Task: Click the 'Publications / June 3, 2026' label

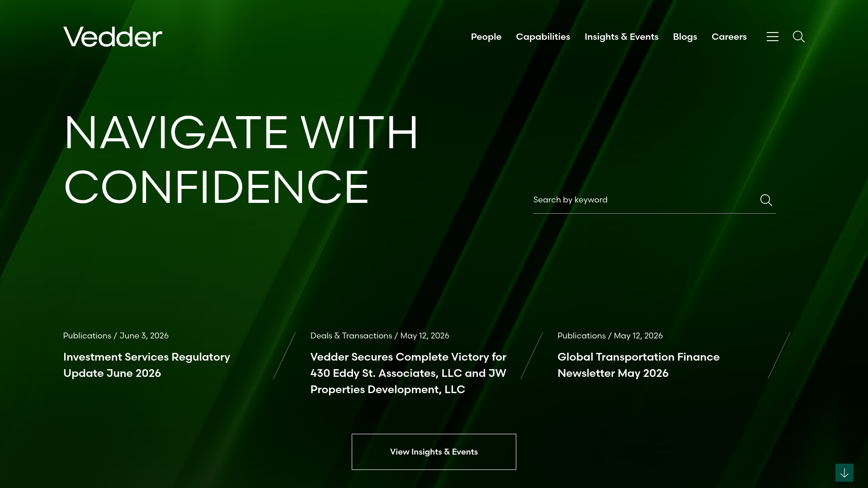Action: (x=116, y=336)
